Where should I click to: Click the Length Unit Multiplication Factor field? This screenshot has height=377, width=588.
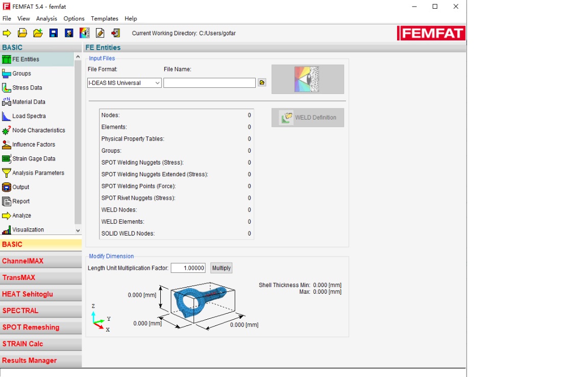point(188,268)
